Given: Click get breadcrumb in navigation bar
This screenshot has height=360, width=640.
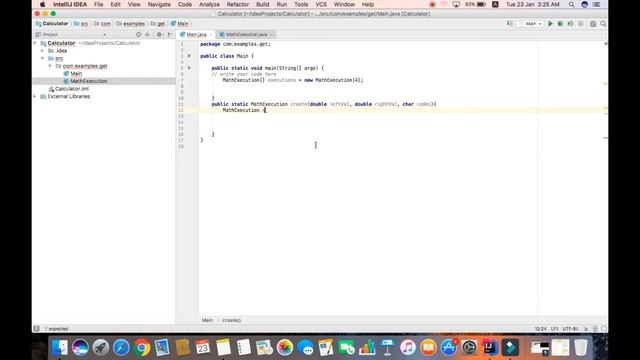Looking at the screenshot, I should click(158, 24).
